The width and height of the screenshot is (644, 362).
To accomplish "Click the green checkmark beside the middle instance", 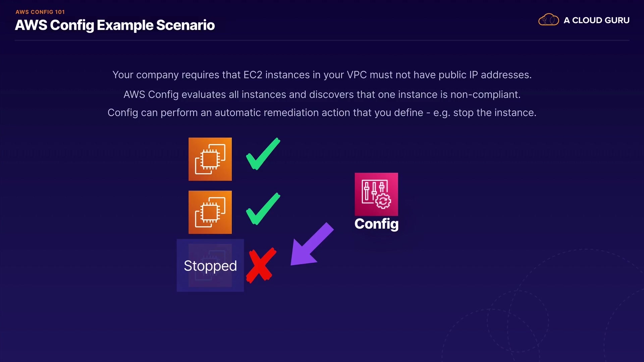I will tap(263, 209).
